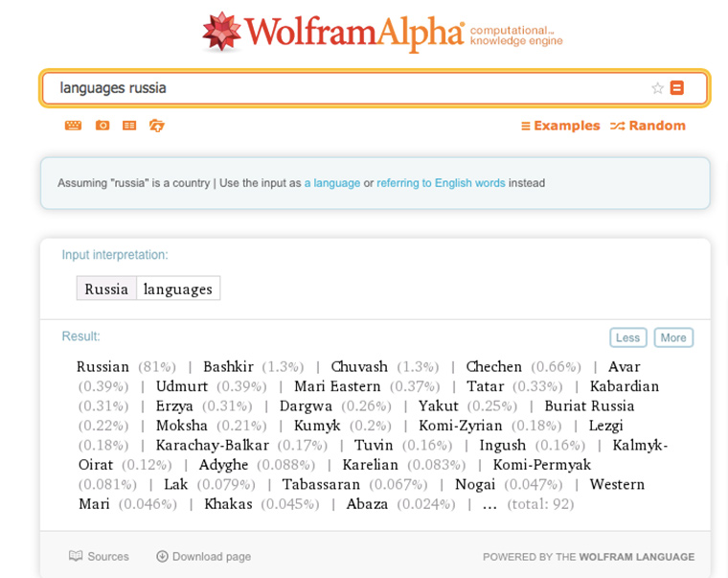
Task: Click 'Bashkir' in the results list
Action: click(228, 366)
